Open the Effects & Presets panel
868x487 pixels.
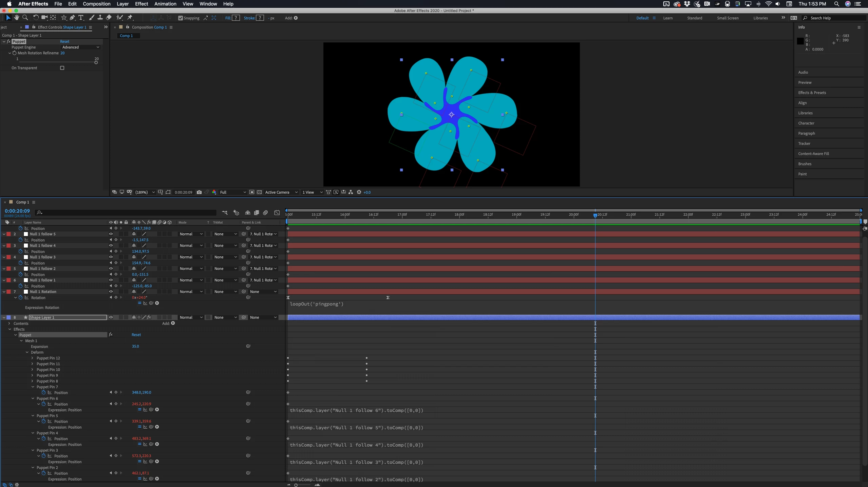812,93
